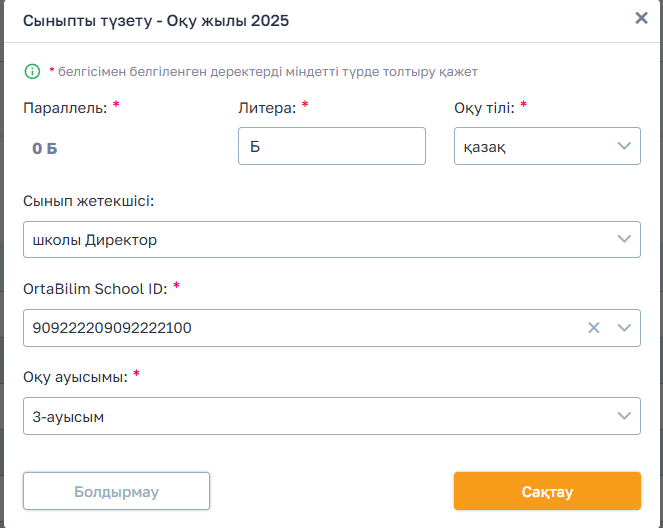
Task: Click the Оқу ауысымы label
Action: (x=75, y=377)
